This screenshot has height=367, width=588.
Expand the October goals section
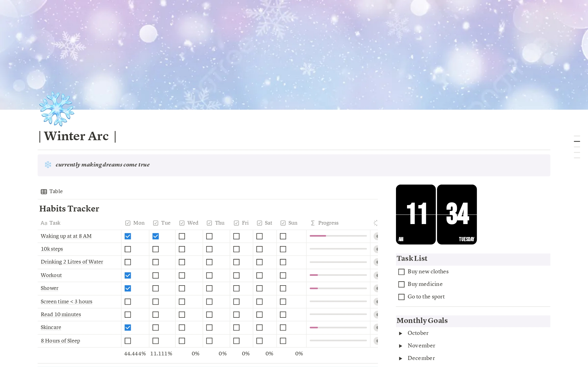point(401,333)
